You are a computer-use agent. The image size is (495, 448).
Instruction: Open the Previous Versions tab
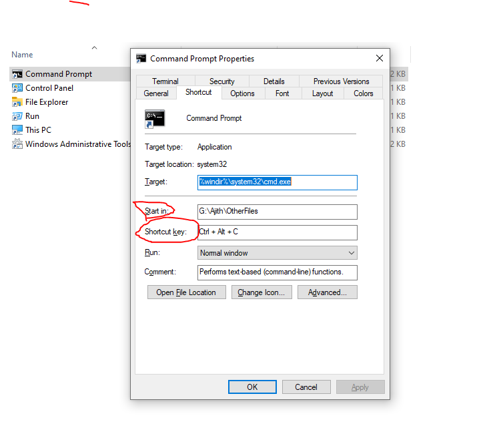[341, 81]
